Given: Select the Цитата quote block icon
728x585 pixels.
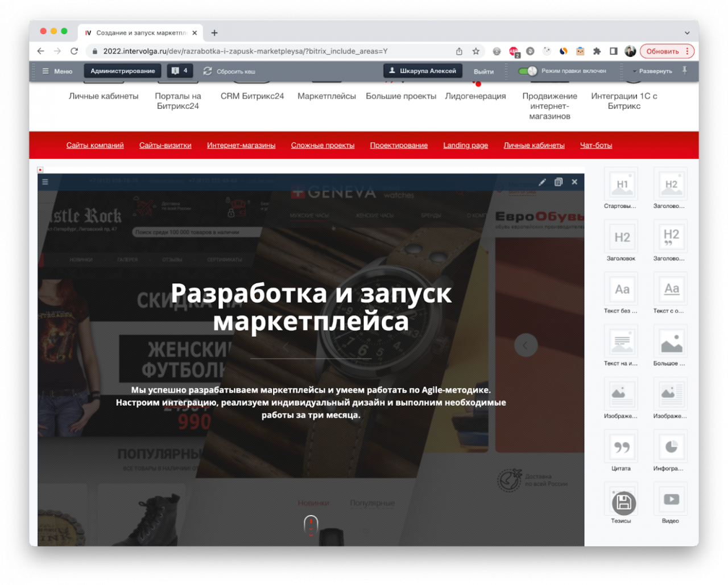Looking at the screenshot, I should pos(621,447).
